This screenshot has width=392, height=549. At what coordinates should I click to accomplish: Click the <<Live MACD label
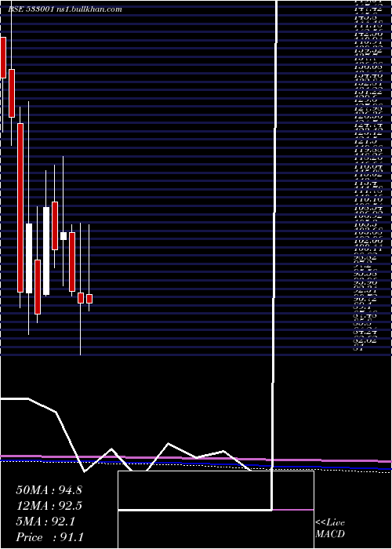click(x=330, y=529)
